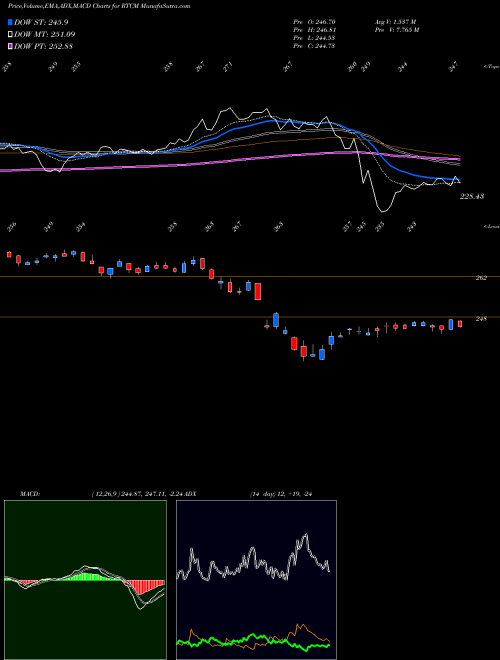The width and height of the screenshot is (500, 660).
Task: Click the 248 horizontal level label
Action: coord(481,319)
